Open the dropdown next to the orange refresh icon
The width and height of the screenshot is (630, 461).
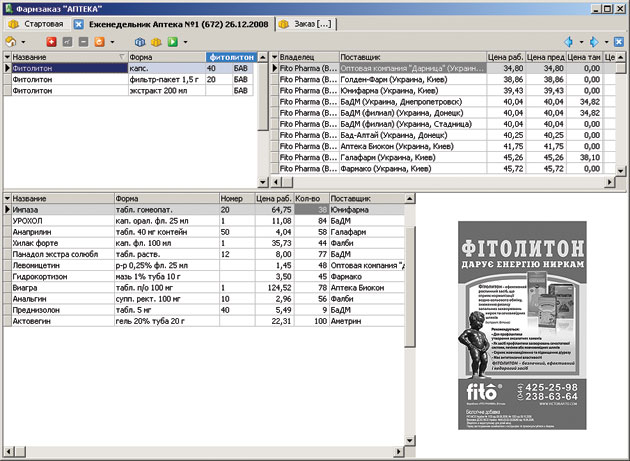pos(112,42)
